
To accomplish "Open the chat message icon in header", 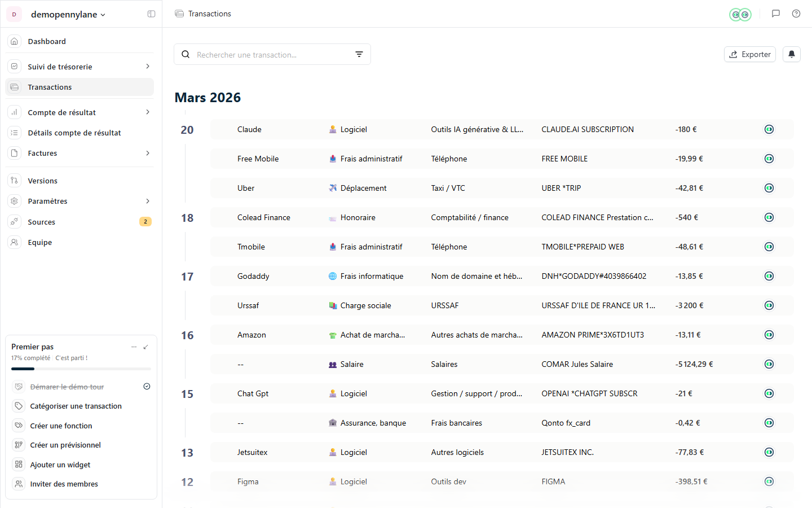I will click(x=776, y=14).
